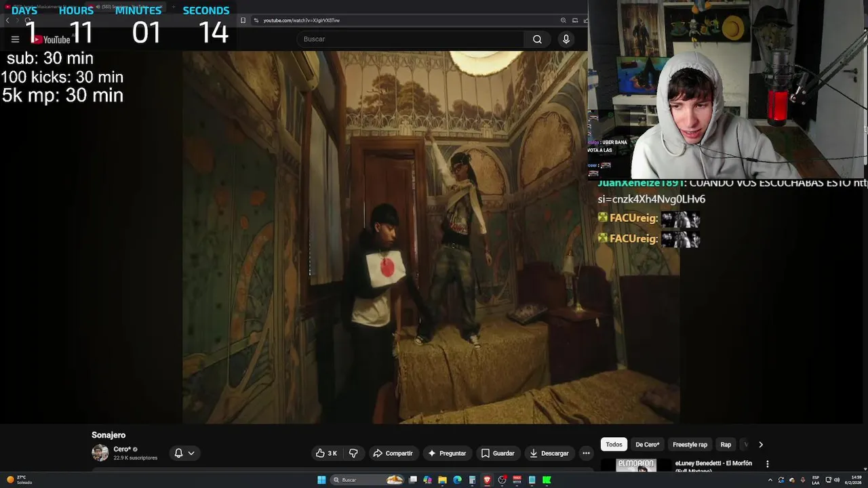Image resolution: width=868 pixels, height=488 pixels.
Task: Like the video with the thumbs-up button
Action: pos(326,453)
